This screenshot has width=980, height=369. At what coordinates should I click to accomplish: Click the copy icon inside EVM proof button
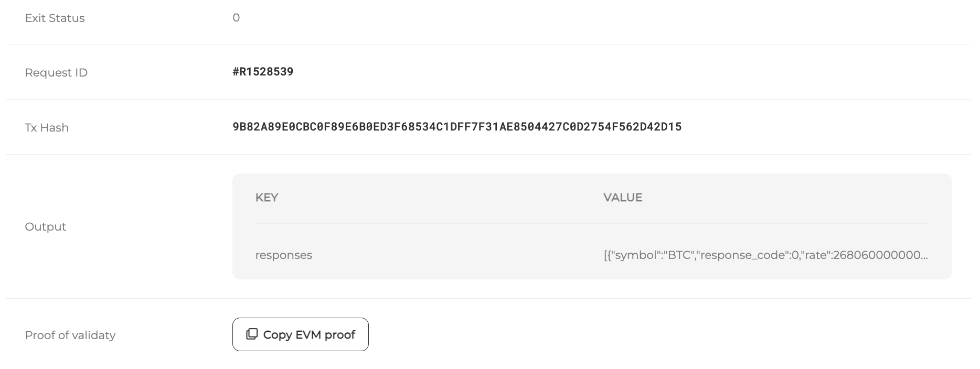click(x=252, y=334)
